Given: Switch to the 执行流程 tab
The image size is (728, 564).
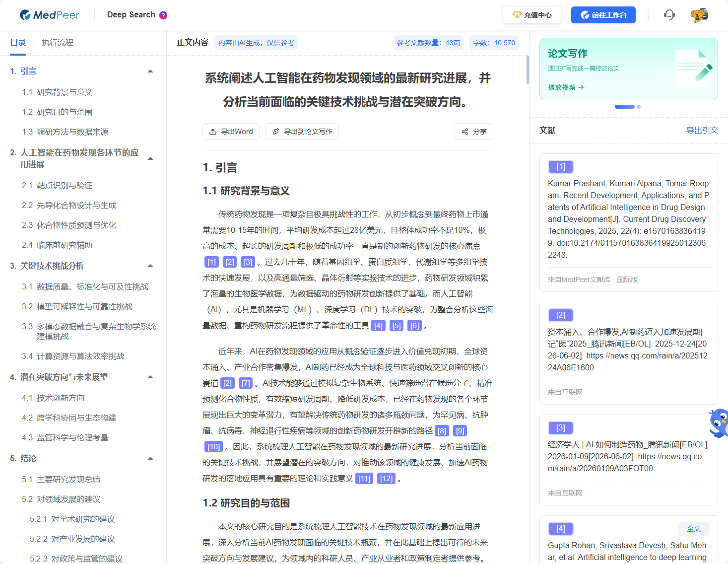Looking at the screenshot, I should pyautogui.click(x=58, y=43).
